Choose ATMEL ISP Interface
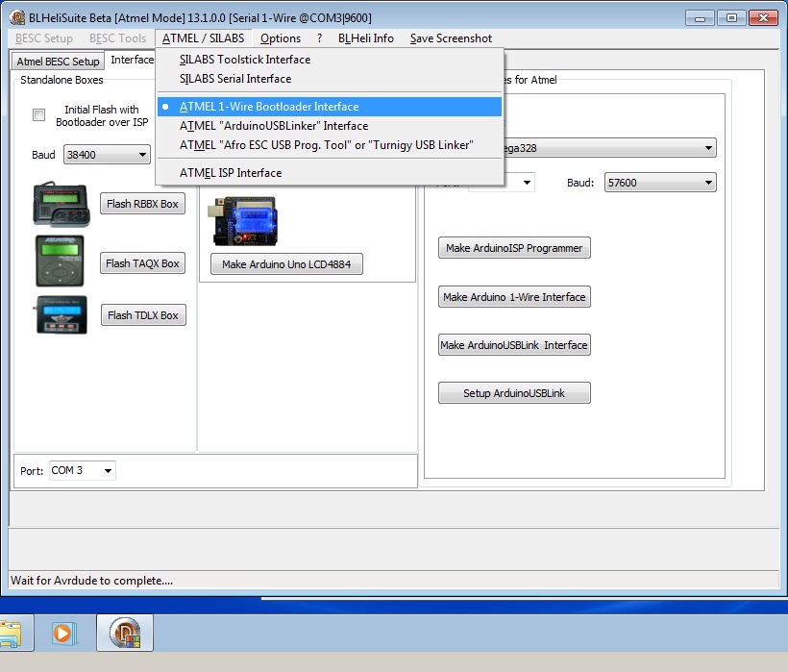The height and width of the screenshot is (672, 788). (330, 173)
